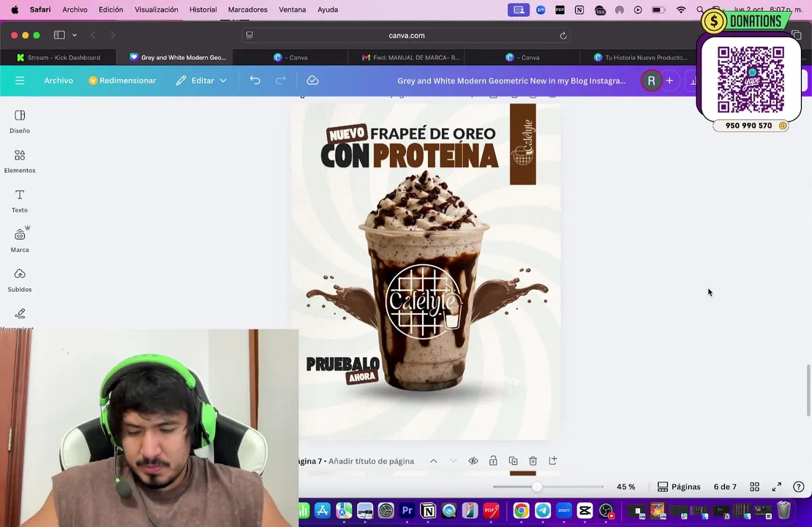Viewport: 812px width, 527px height.
Task: Open the 45 % zoom level button
Action: point(625,487)
